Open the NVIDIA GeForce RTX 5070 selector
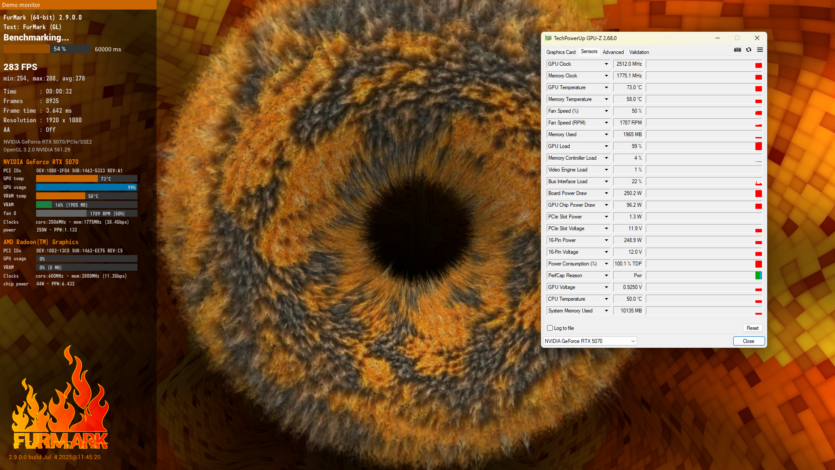 590,341
